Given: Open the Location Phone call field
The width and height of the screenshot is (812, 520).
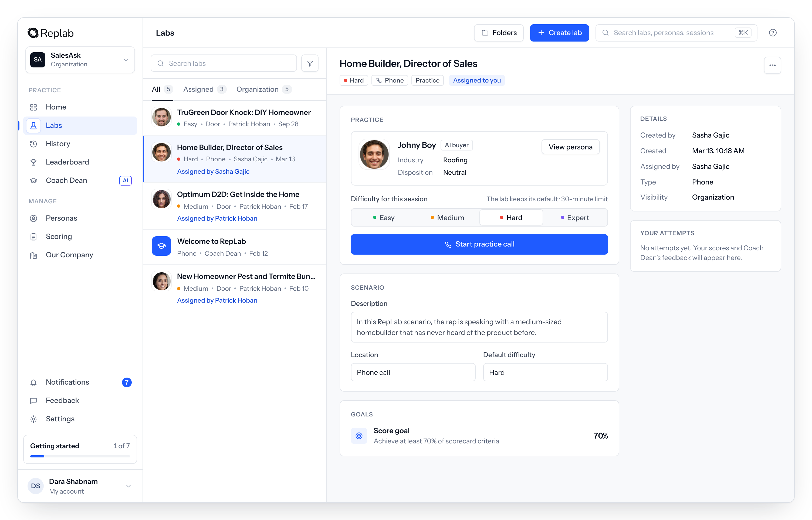Looking at the screenshot, I should (413, 372).
